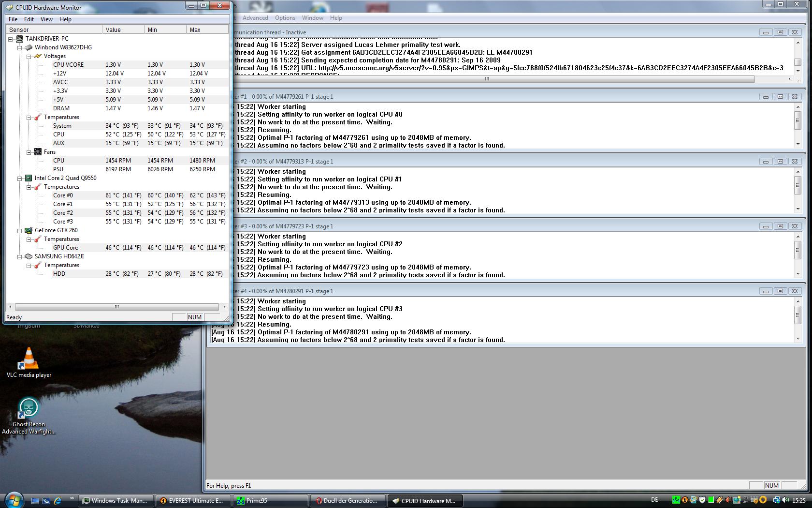Image resolution: width=812 pixels, height=508 pixels.
Task: Collapse Winbond Temperatures section
Action: pyautogui.click(x=29, y=118)
